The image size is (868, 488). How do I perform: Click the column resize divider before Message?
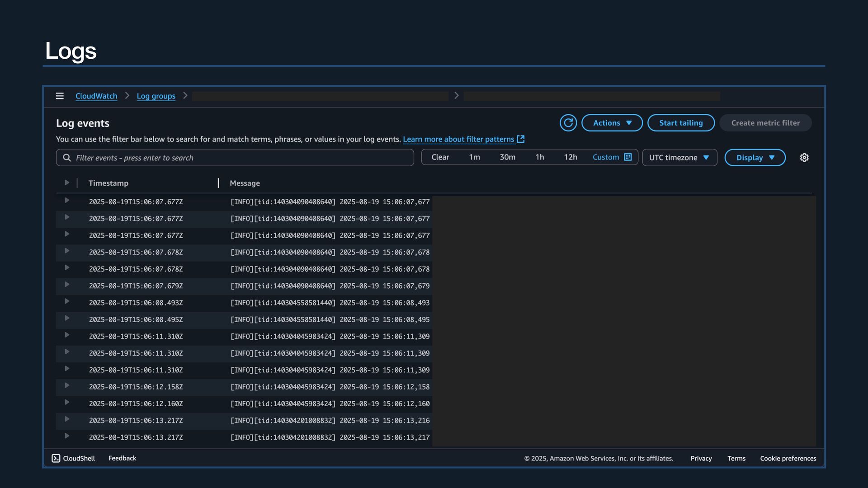(218, 183)
